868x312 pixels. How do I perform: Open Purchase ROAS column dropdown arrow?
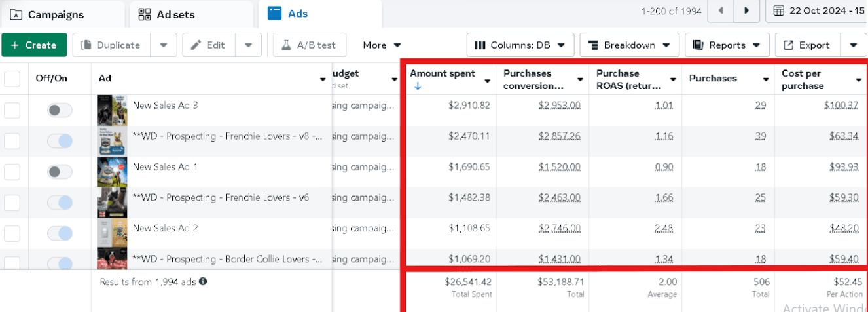[674, 80]
